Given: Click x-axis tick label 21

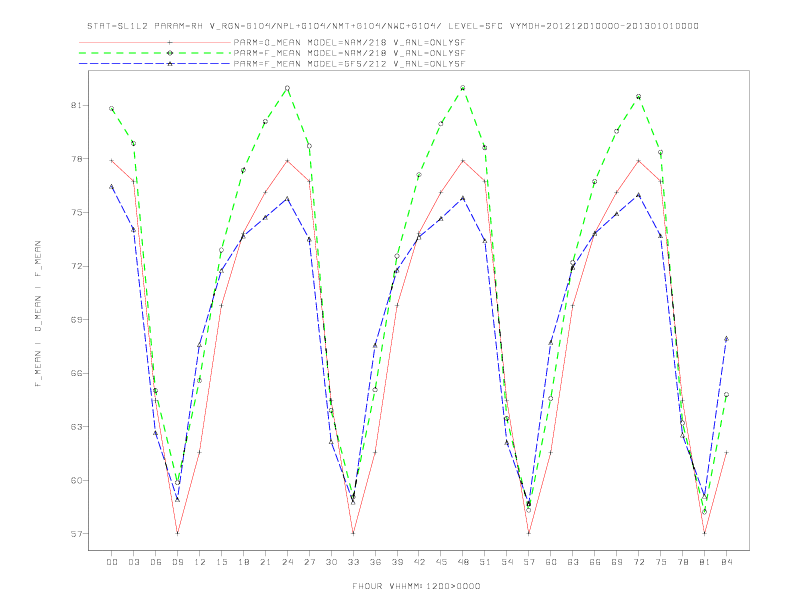Looking at the screenshot, I should (266, 562).
